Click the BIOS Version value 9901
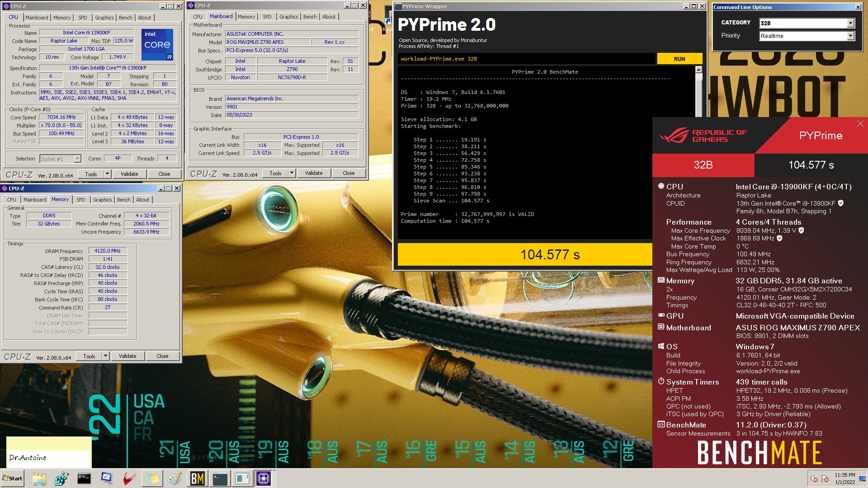Image resolution: width=868 pixels, height=488 pixels. [x=292, y=107]
